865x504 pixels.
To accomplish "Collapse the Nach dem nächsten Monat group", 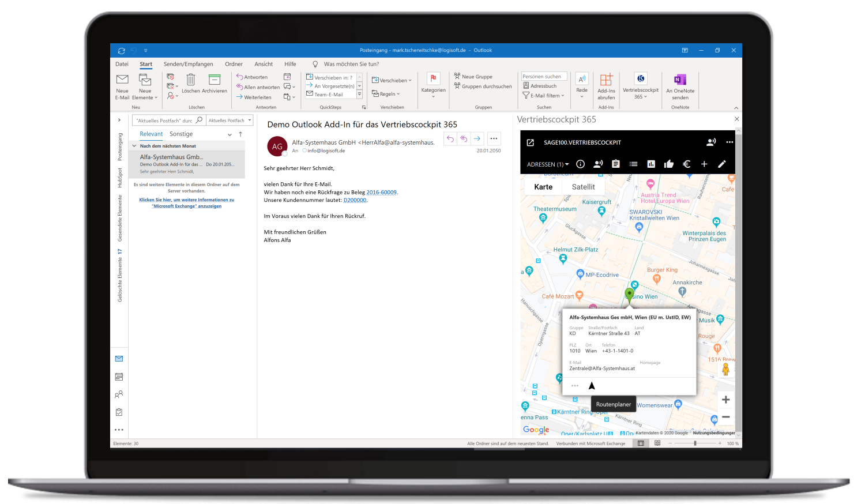I will [x=134, y=146].
